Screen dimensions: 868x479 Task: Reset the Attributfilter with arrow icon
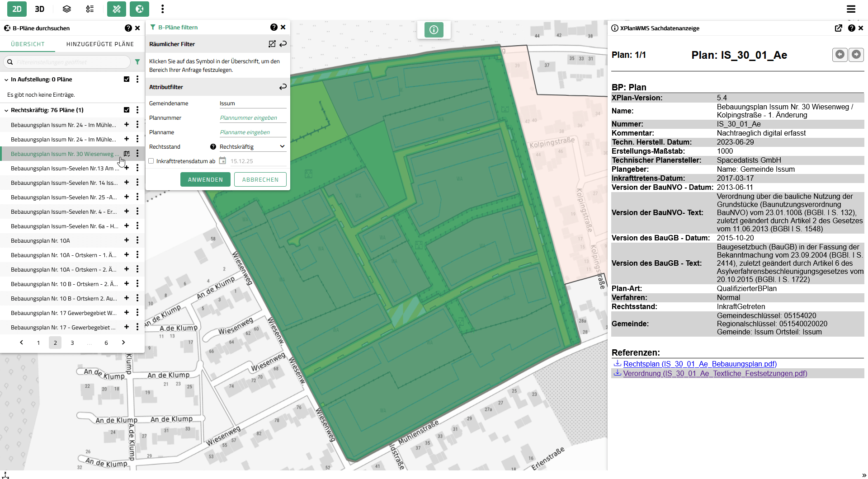pyautogui.click(x=283, y=87)
